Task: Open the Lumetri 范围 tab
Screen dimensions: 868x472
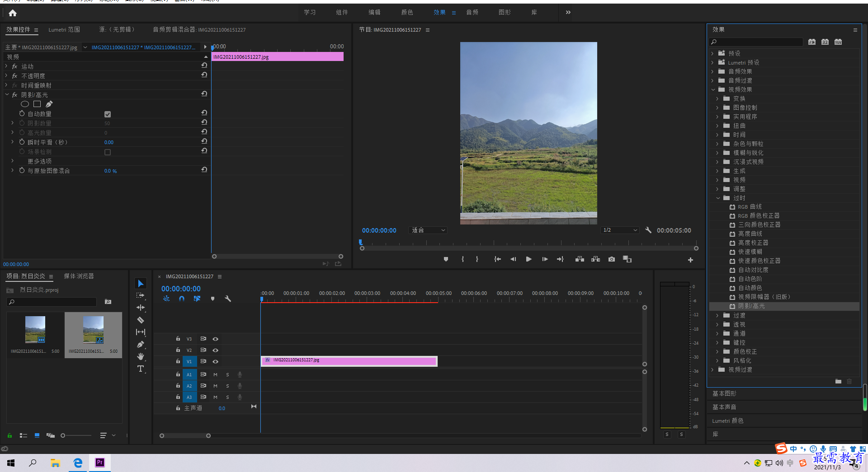Action: tap(64, 29)
